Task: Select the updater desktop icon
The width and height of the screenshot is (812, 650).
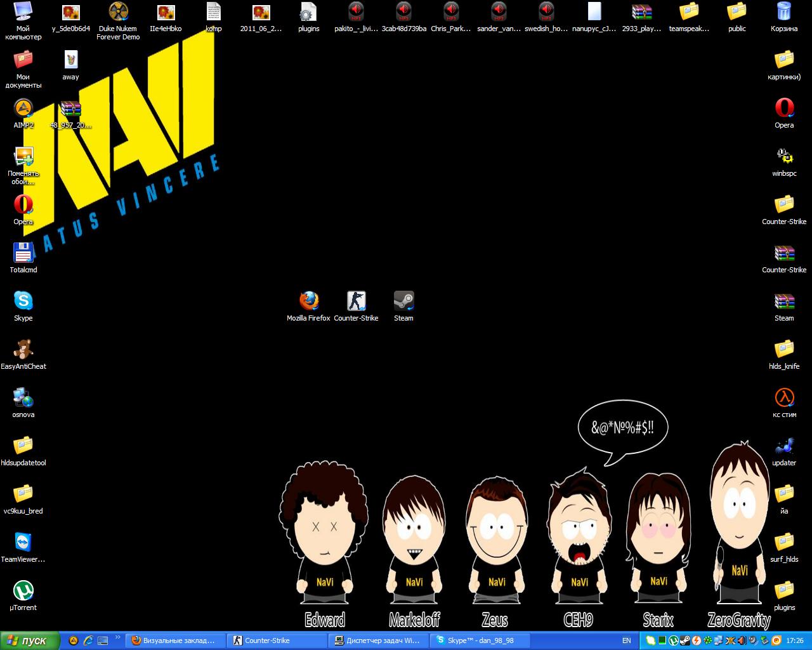Action: 784,451
